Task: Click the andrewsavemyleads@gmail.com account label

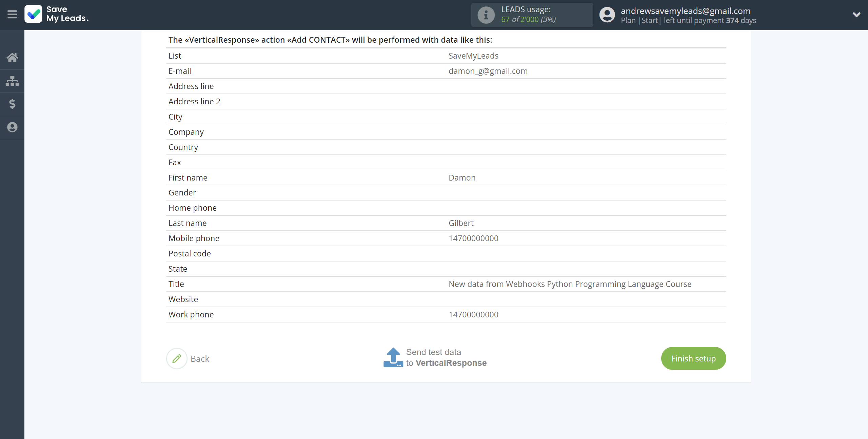Action: coord(686,11)
